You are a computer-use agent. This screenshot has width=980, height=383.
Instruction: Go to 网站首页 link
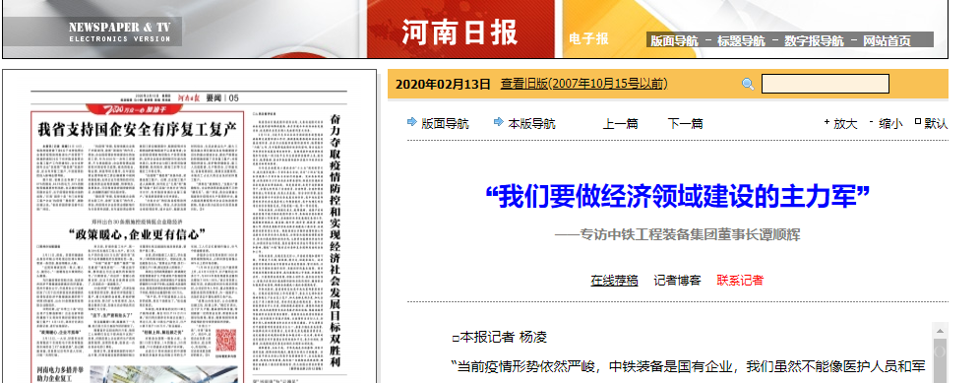887,41
